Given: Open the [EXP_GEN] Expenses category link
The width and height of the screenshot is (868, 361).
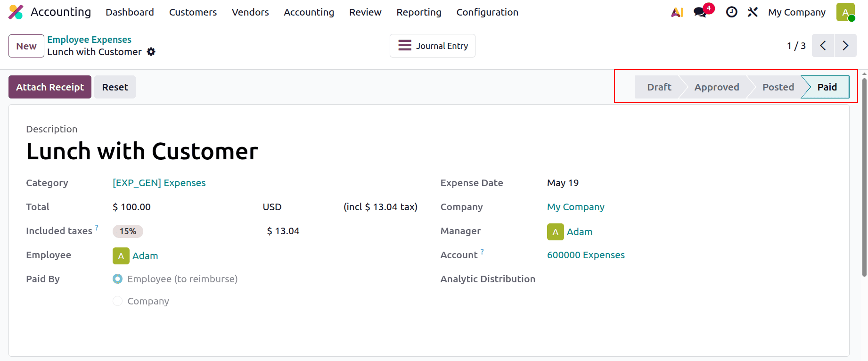Looking at the screenshot, I should (159, 183).
